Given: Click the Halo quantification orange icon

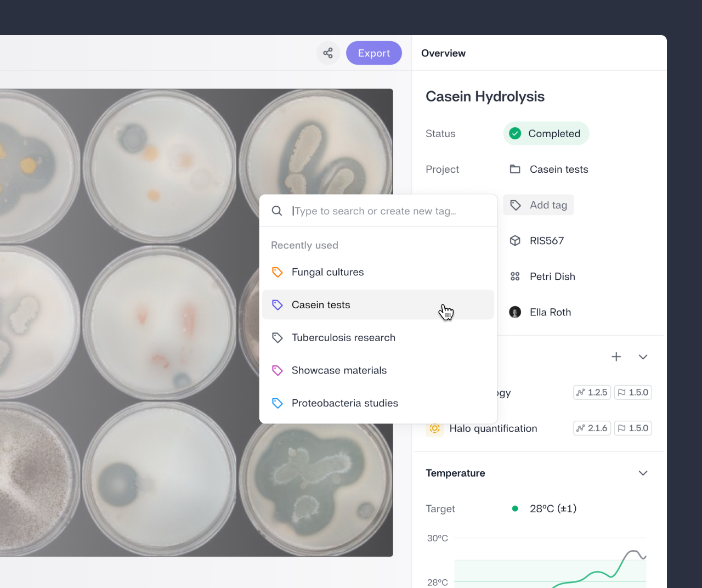Looking at the screenshot, I should tap(435, 428).
